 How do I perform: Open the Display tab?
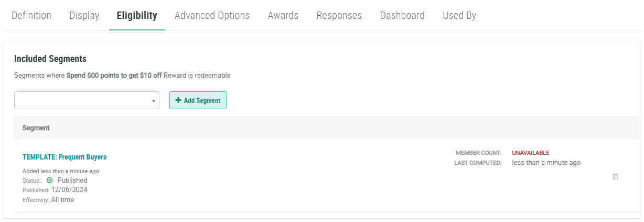tap(84, 15)
